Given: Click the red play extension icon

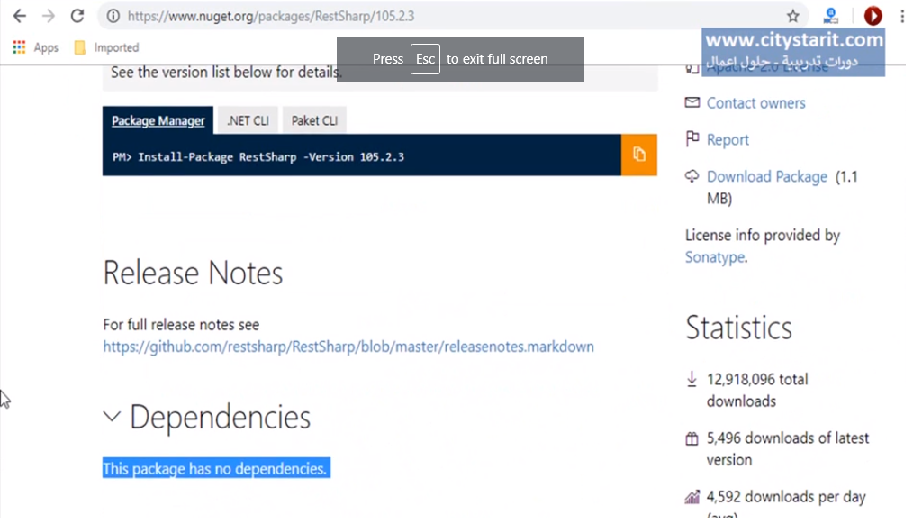Looking at the screenshot, I should pyautogui.click(x=872, y=16).
